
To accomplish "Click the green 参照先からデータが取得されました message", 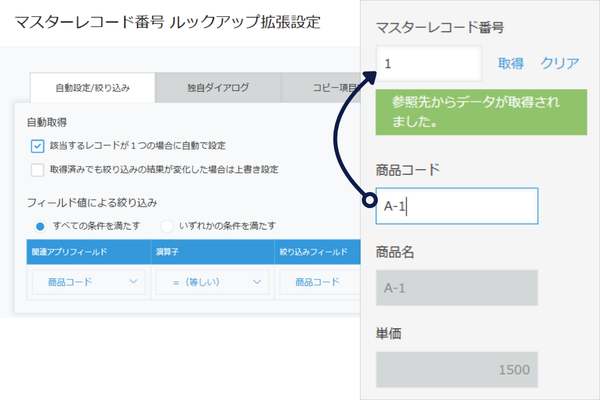I will 481,112.
